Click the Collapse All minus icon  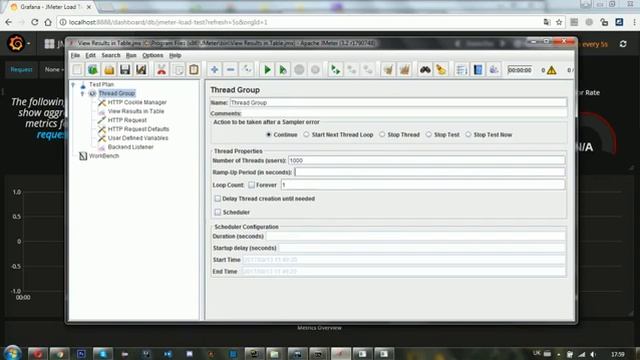pos(231,70)
